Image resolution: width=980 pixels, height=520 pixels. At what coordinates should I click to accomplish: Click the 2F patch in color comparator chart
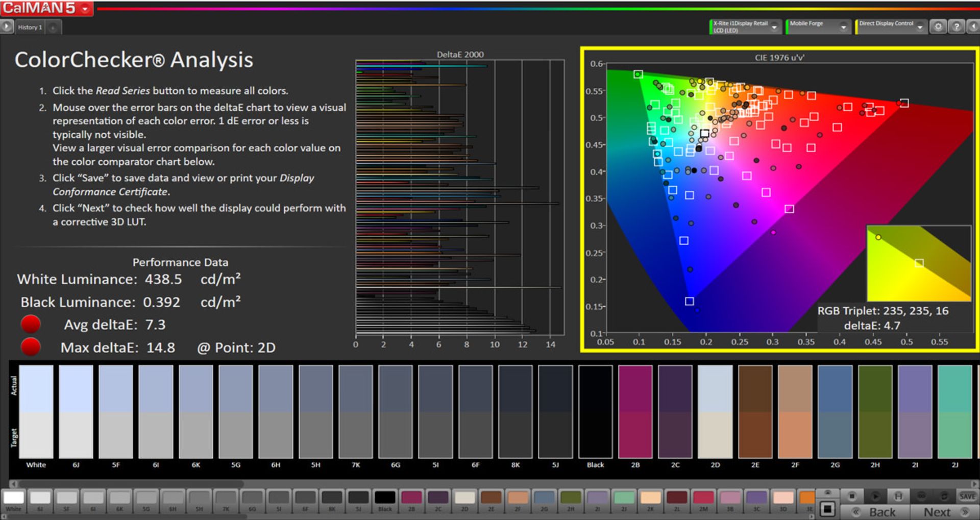[795, 412]
